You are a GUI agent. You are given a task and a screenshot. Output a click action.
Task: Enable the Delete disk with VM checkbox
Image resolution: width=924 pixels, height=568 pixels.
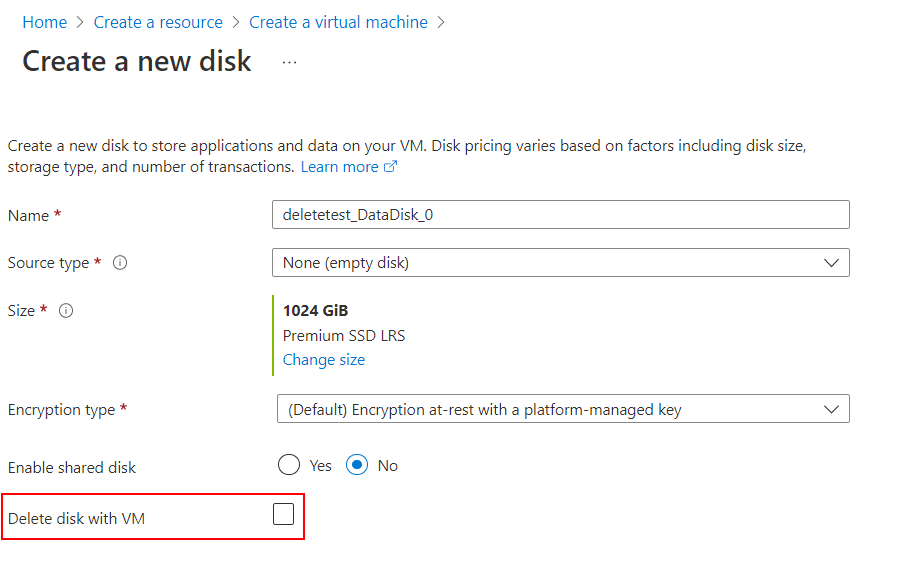283,514
